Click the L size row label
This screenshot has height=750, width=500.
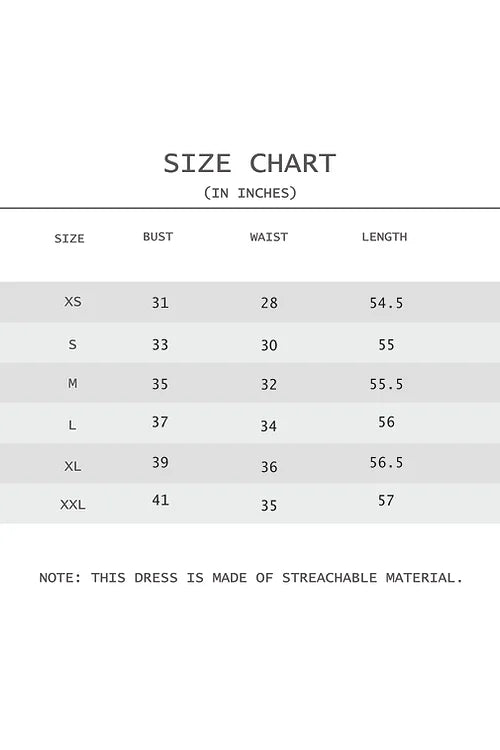point(72,425)
